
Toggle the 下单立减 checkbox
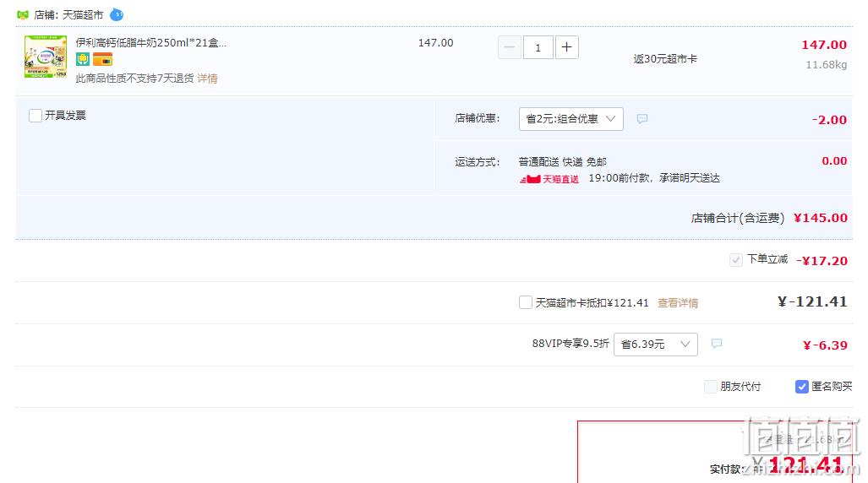tap(735, 260)
